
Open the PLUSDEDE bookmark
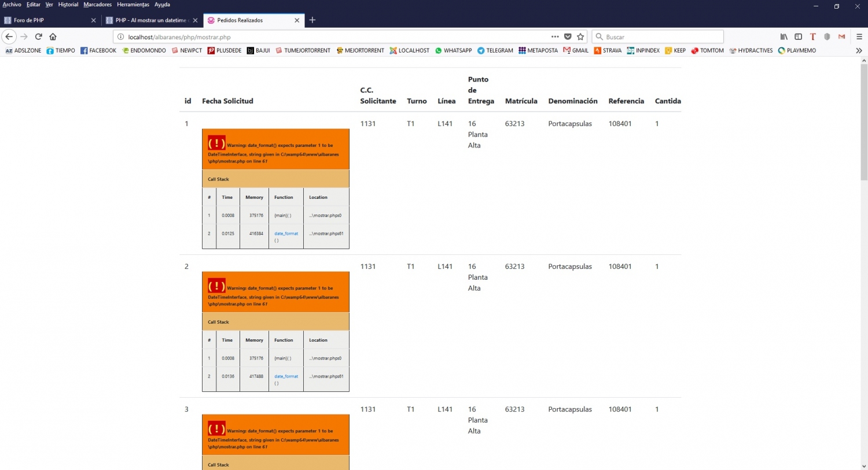[x=225, y=50]
